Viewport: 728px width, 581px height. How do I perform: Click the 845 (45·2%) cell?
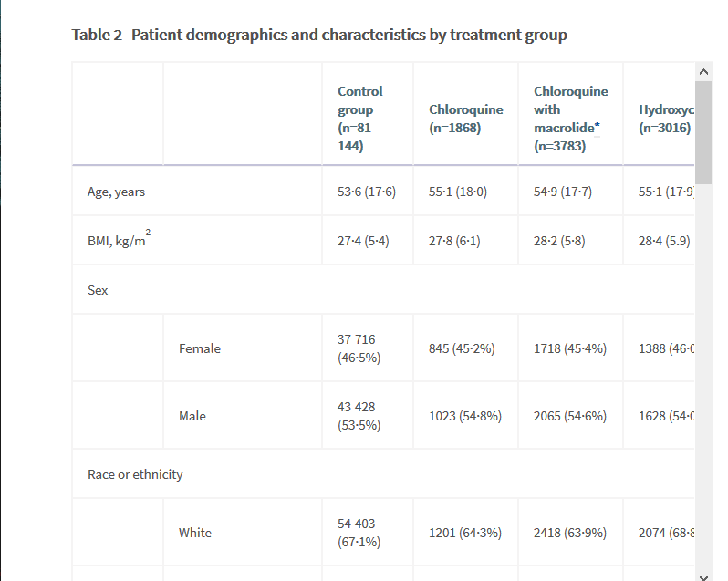(x=462, y=348)
